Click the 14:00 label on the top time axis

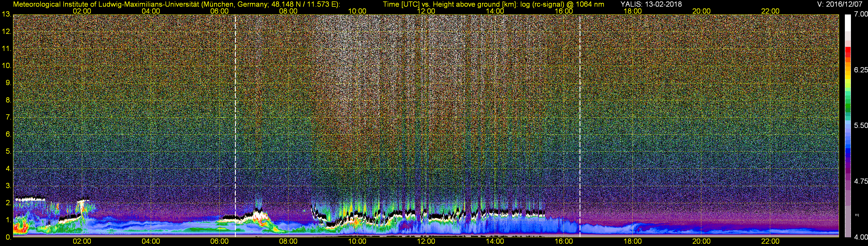point(495,11)
